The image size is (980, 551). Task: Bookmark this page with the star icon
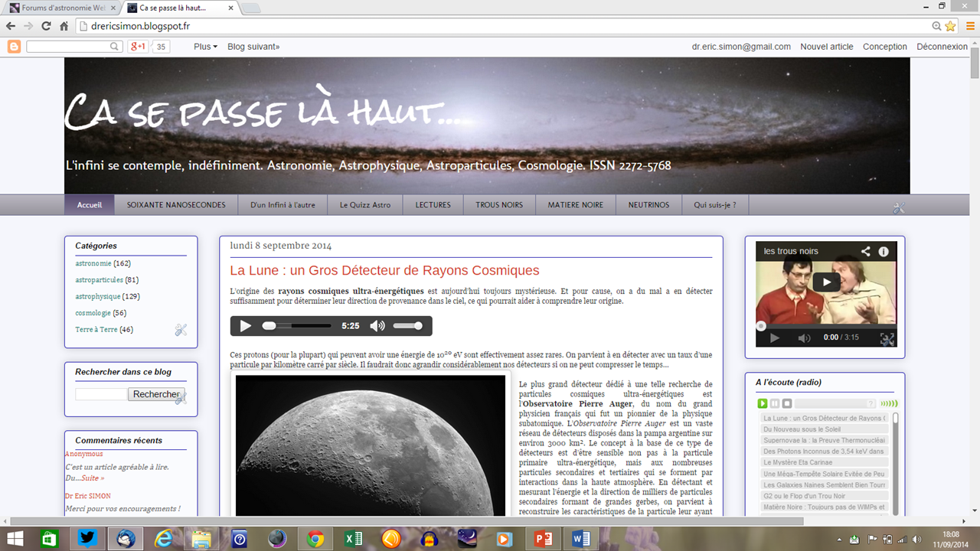950,26
